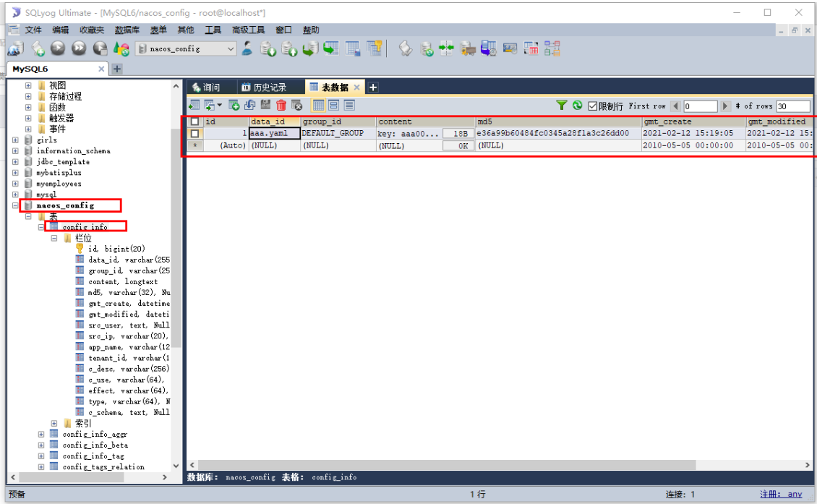Click the query builder table icon

point(531,48)
